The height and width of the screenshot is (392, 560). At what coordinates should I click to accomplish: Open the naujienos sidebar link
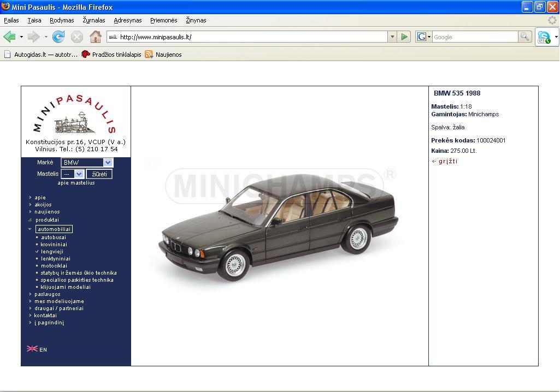click(47, 212)
